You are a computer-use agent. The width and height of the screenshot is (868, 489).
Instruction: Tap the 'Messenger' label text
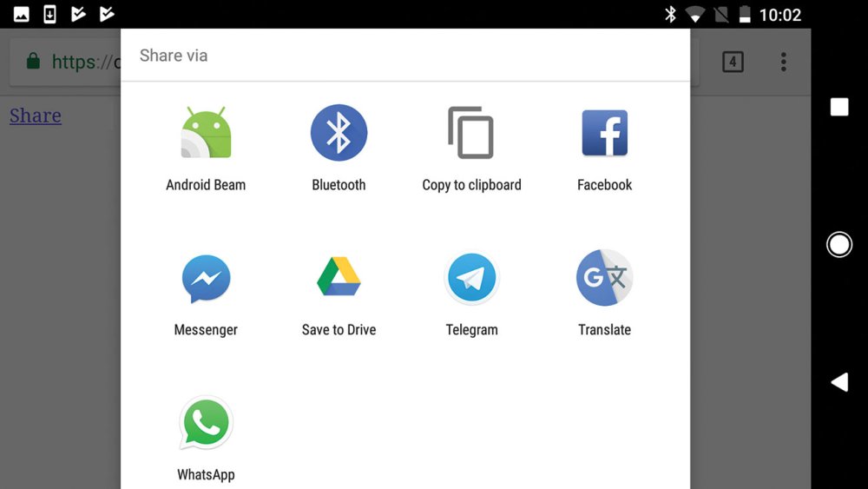coord(206,330)
